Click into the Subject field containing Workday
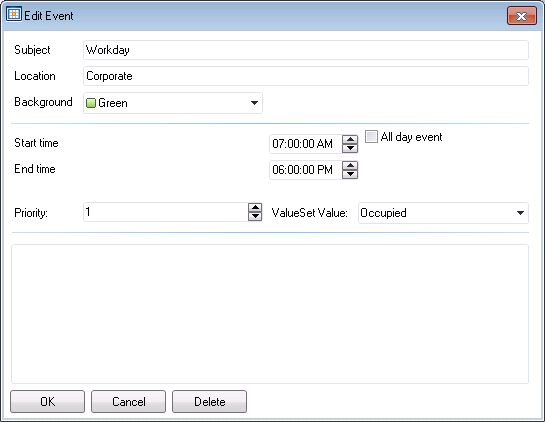 coord(306,50)
